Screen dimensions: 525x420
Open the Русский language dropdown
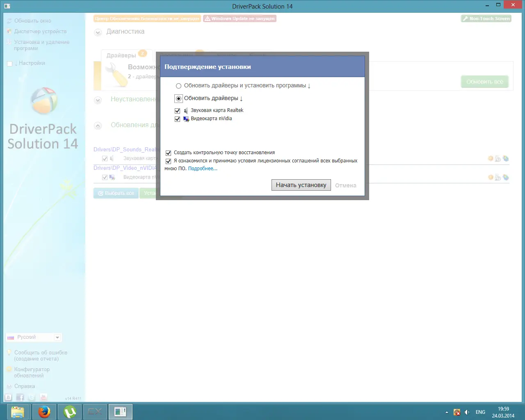34,337
